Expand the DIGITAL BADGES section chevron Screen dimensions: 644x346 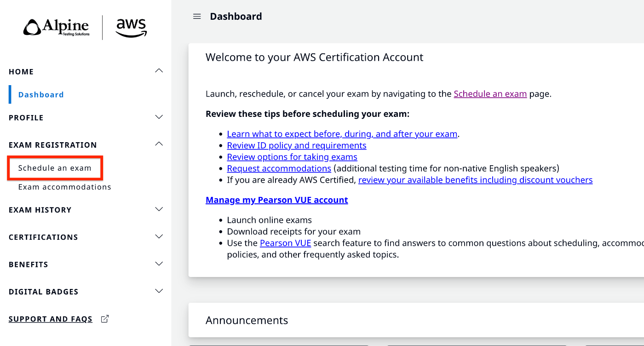click(x=159, y=291)
